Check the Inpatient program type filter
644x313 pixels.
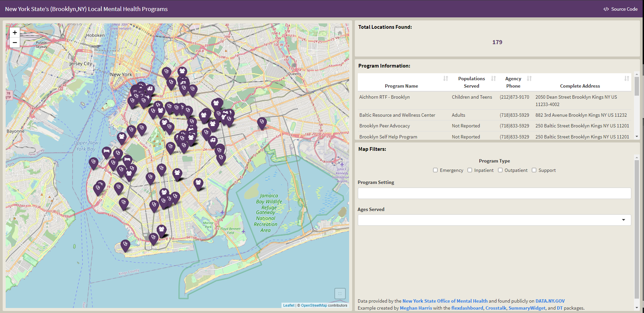click(x=470, y=170)
